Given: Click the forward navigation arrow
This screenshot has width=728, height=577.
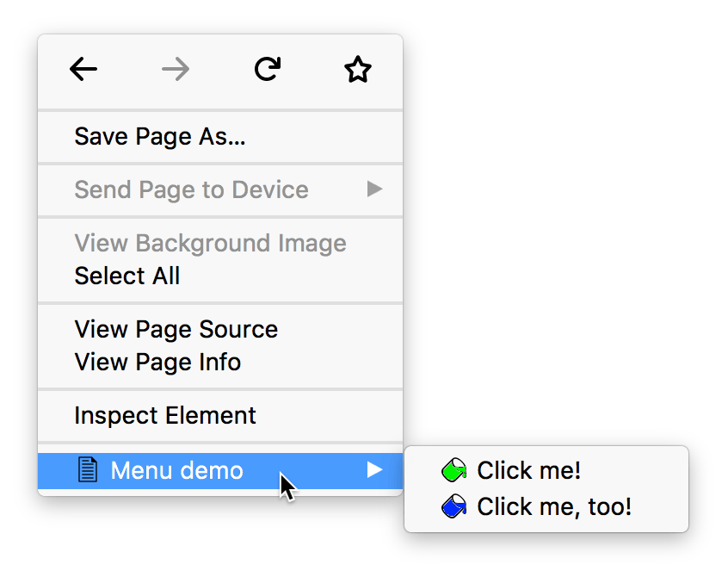Looking at the screenshot, I should (x=175, y=70).
